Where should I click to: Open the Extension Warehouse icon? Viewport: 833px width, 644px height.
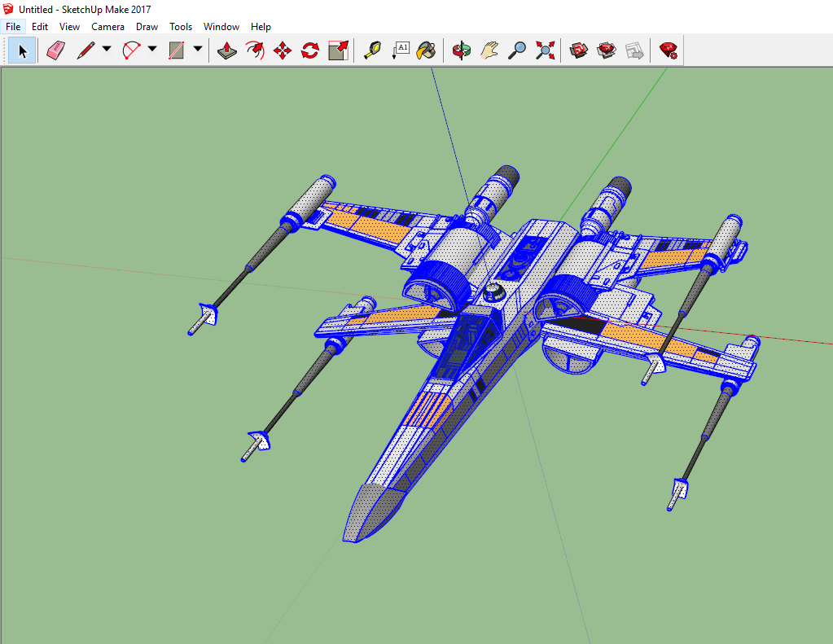pos(606,50)
